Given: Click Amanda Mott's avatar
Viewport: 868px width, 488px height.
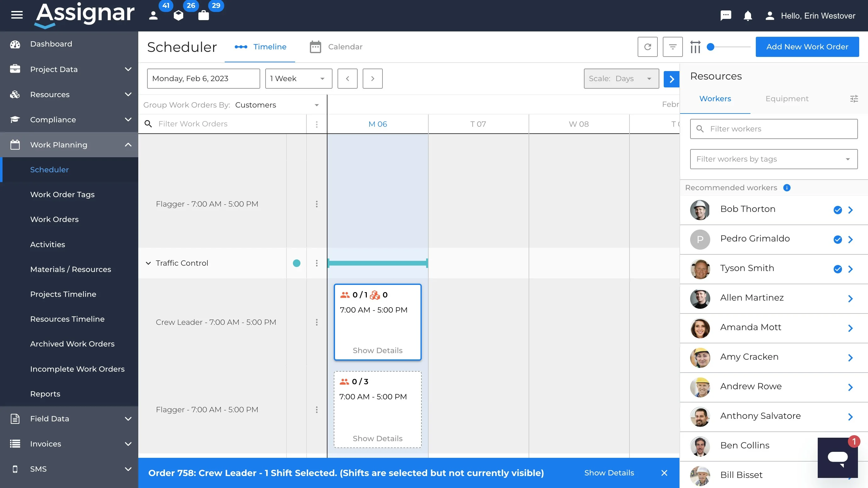Looking at the screenshot, I should (x=700, y=328).
